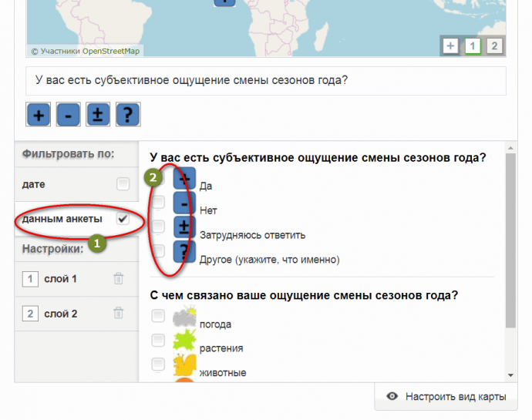Image resolution: width=532 pixels, height=420 pixels.
Task: Switch to map layer 1 button
Action: pyautogui.click(x=472, y=46)
